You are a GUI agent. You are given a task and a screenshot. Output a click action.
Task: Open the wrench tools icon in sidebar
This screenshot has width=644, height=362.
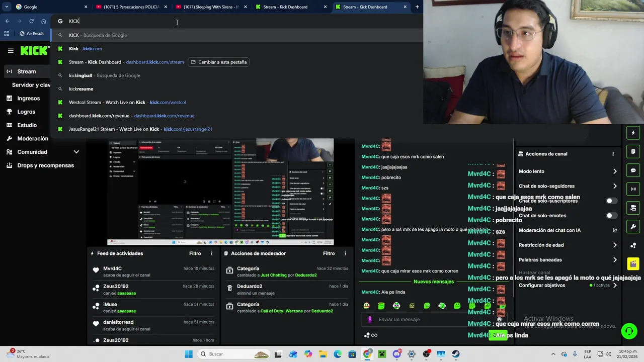coord(633,226)
